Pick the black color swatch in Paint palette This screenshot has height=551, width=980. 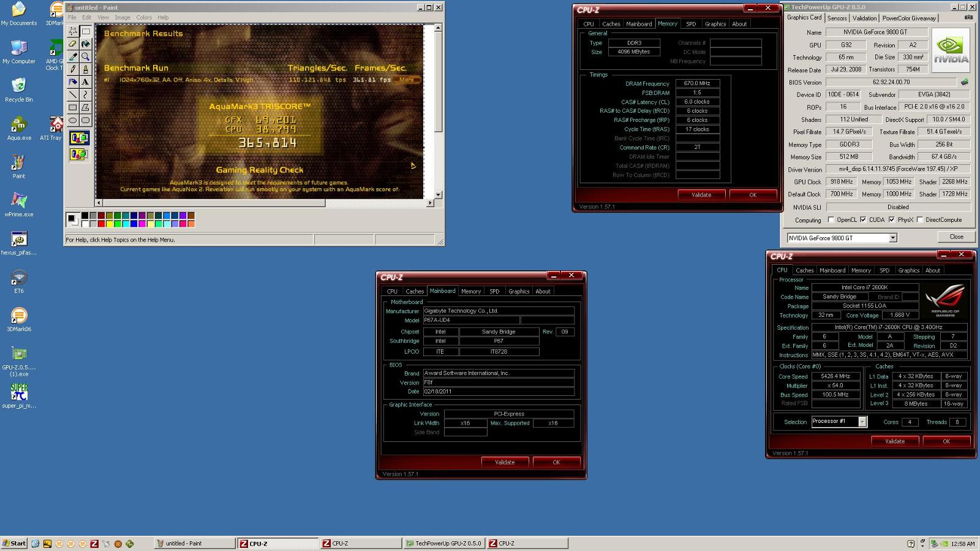(85, 216)
